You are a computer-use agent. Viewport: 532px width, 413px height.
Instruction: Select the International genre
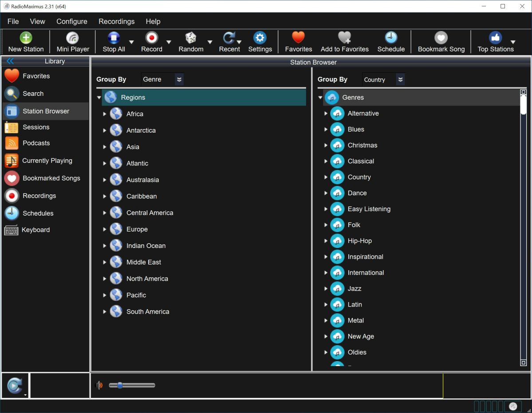pos(366,273)
